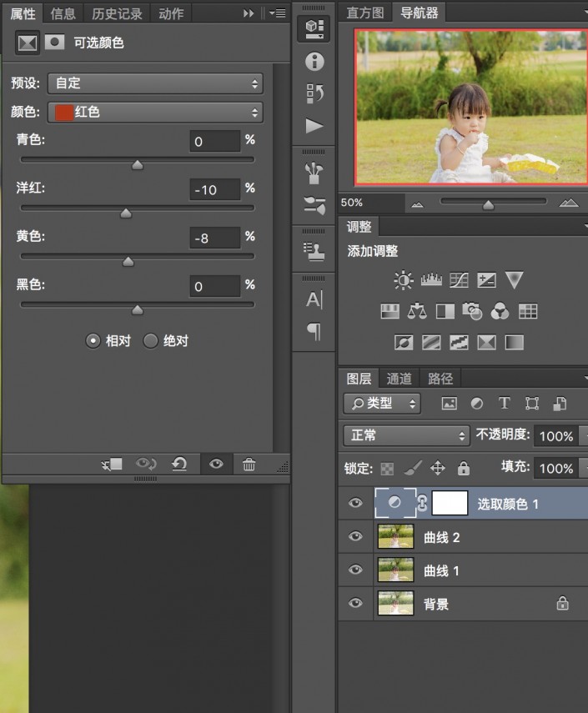The image size is (588, 713).
Task: Hide the 背景 layer
Action: (355, 603)
